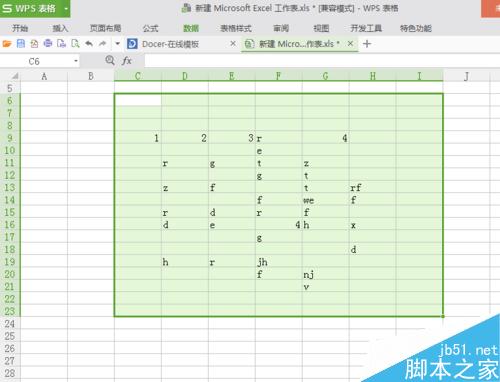Viewport: 500px width, 382px height.
Task: Open the quick access toolbar dropdown arrow
Action: coord(117,44)
